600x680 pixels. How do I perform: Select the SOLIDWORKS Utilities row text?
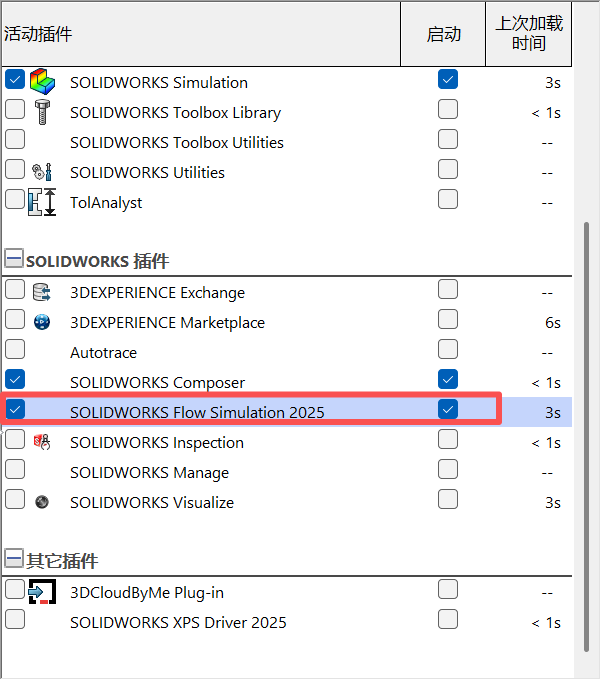(147, 173)
